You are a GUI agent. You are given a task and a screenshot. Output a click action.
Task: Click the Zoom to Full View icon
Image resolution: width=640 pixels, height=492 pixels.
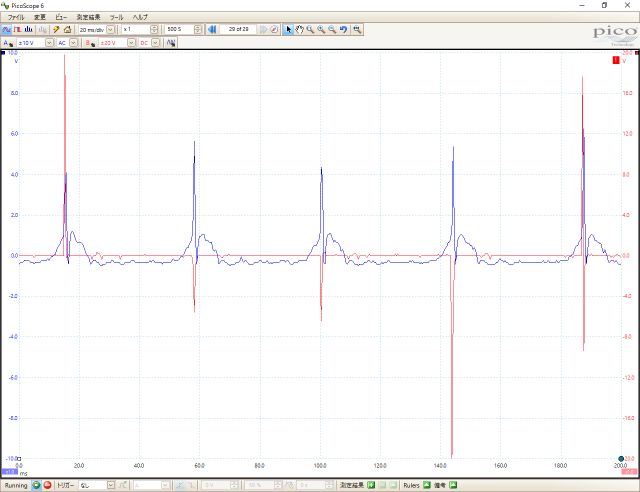[x=357, y=29]
